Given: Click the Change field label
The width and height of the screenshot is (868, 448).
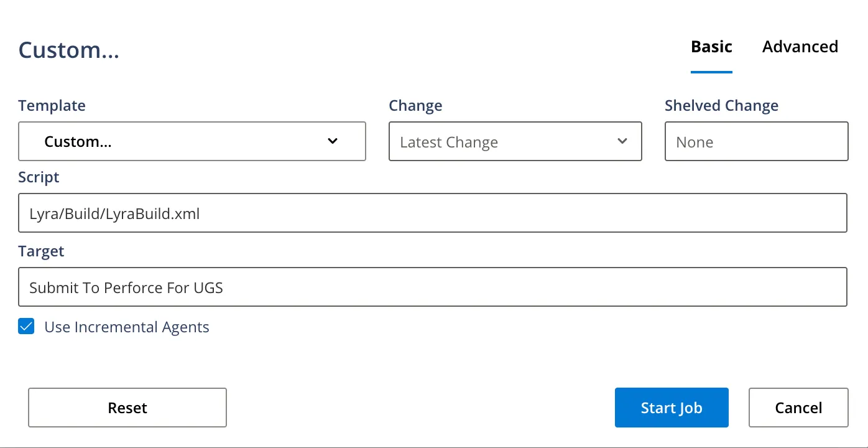Looking at the screenshot, I should click(415, 106).
